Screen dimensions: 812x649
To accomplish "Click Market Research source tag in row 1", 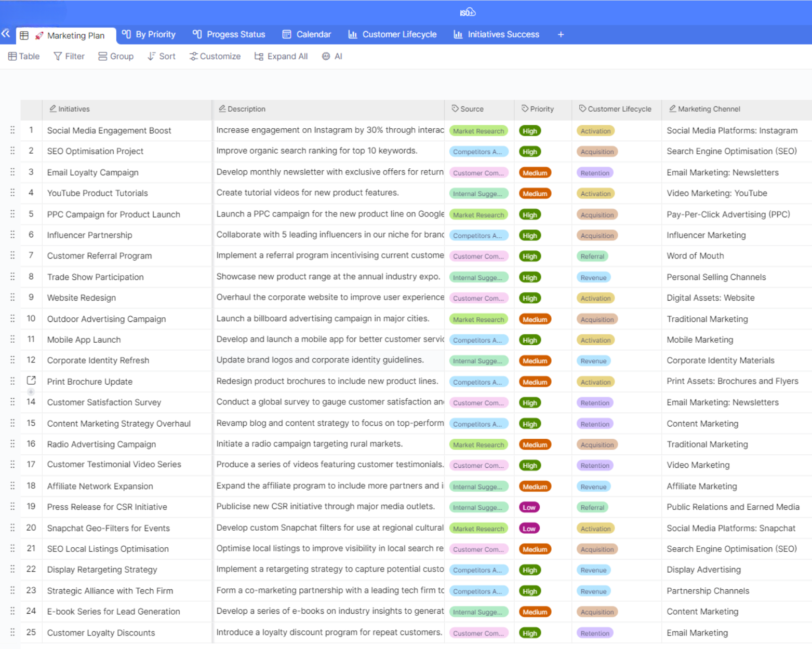I will pyautogui.click(x=478, y=131).
